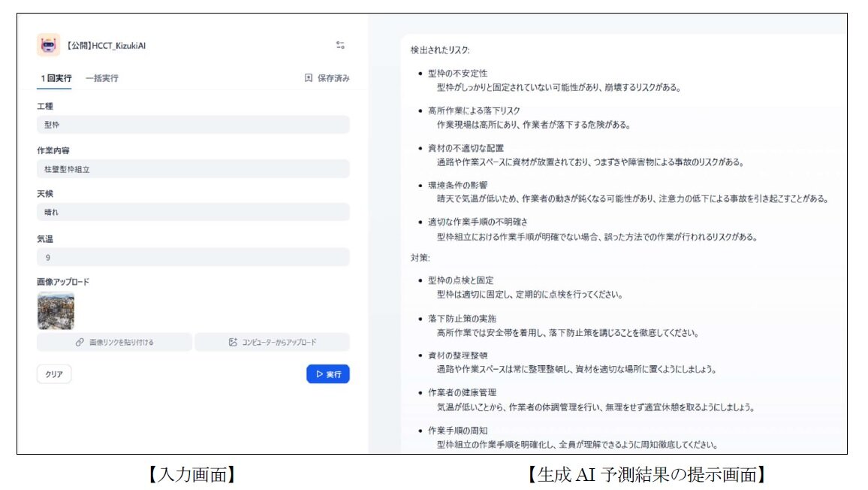Viewport: 868px width, 490px height.
Task: Open the settings sliders icon beside the app title
Action: [340, 45]
